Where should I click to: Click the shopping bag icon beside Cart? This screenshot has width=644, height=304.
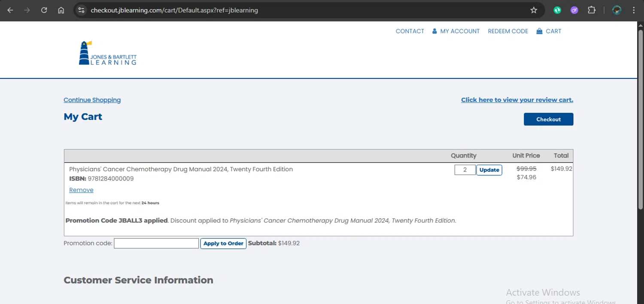(539, 31)
